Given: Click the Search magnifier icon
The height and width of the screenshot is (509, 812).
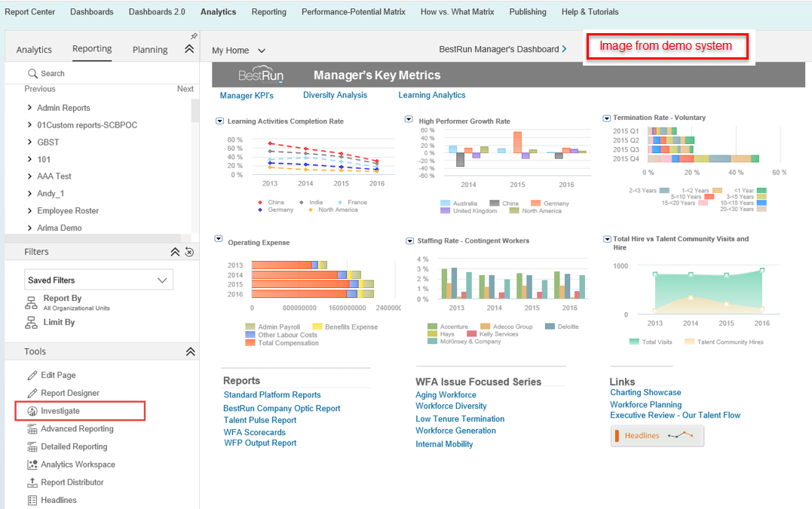Looking at the screenshot, I should click(x=32, y=74).
